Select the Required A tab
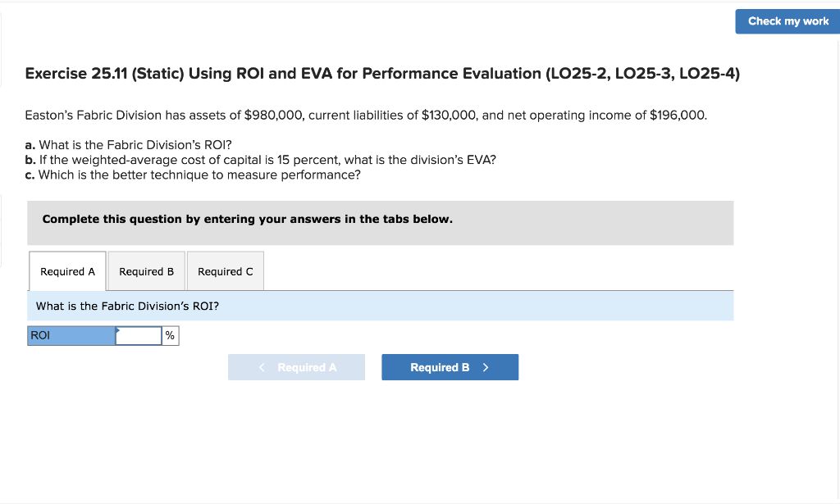The height and width of the screenshot is (504, 840). point(67,270)
